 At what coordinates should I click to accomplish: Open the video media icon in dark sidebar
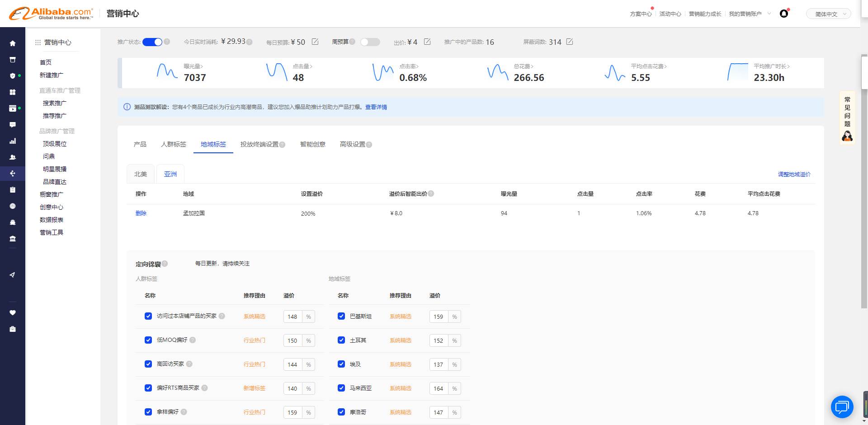[13, 109]
